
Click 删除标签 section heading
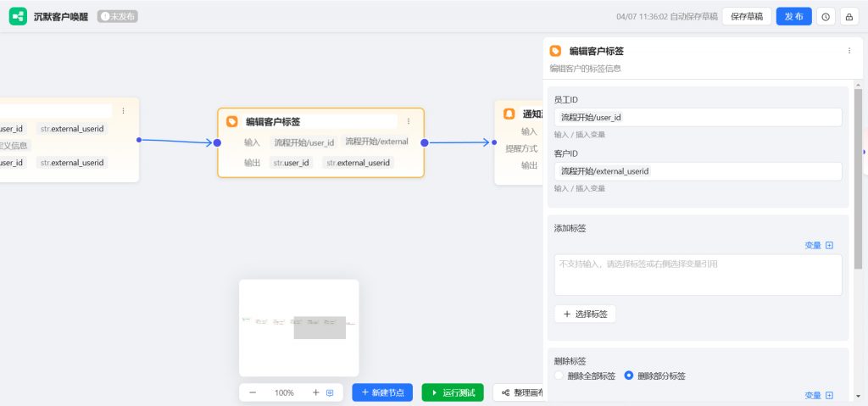point(570,361)
